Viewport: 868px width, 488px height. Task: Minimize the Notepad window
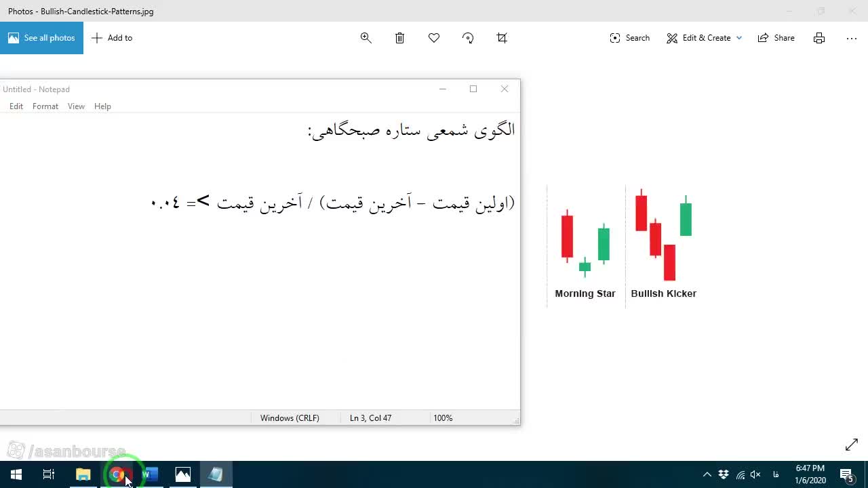(x=442, y=89)
